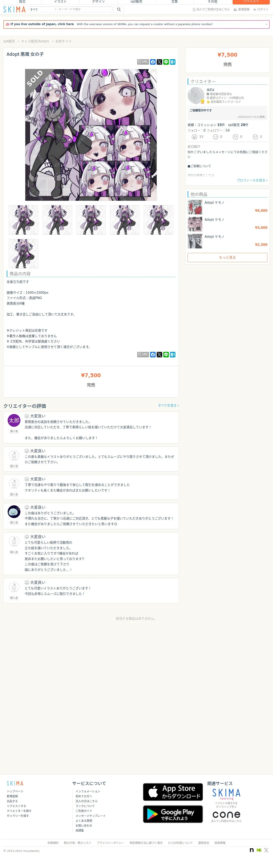Click the search magnifier button
This screenshot has width=273, height=868.
pyautogui.click(x=118, y=9)
